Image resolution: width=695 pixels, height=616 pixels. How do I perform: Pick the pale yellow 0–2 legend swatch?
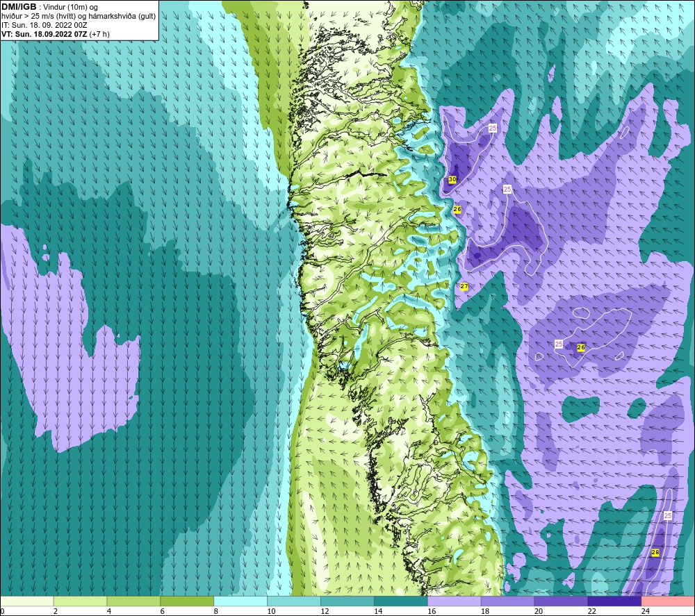point(26,601)
